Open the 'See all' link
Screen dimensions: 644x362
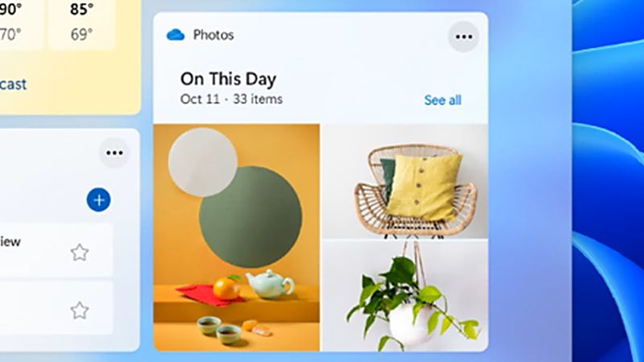(442, 100)
